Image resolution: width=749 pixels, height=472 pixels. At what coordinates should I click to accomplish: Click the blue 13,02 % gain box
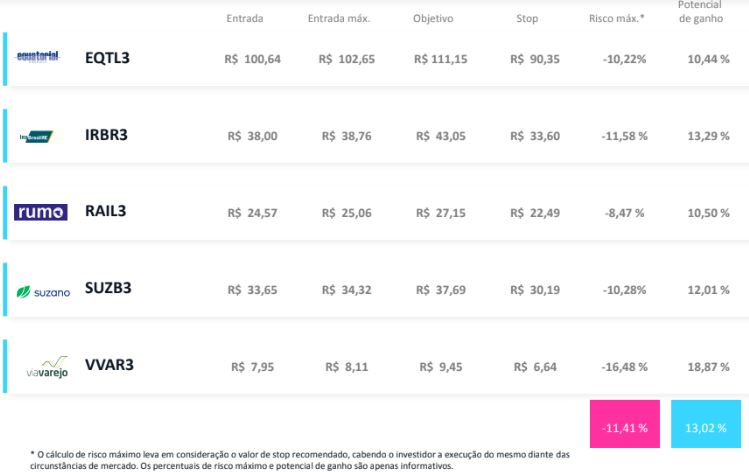pos(706,424)
